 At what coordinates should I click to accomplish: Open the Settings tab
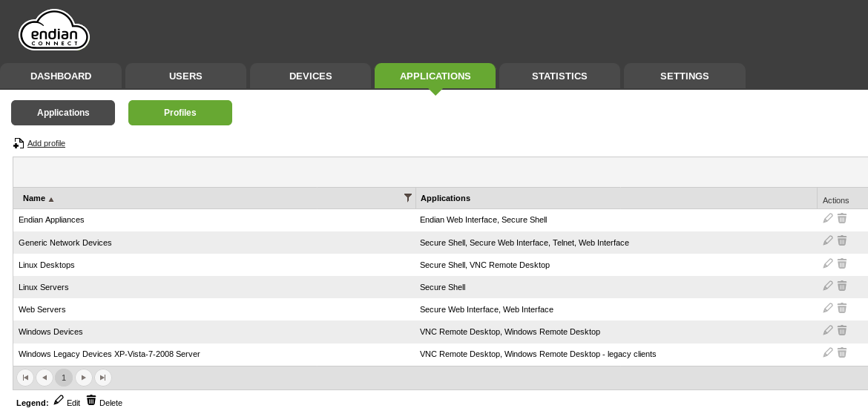pos(685,76)
